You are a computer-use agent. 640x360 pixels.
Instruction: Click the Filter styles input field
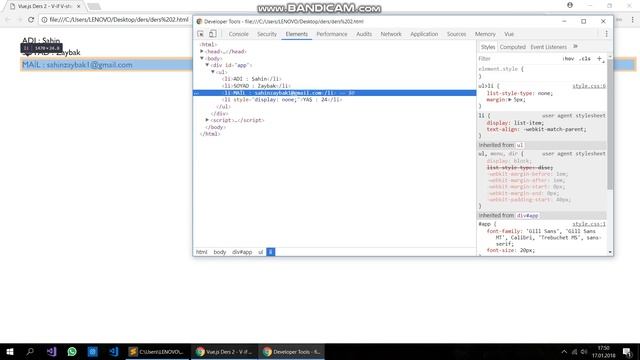coord(518,59)
